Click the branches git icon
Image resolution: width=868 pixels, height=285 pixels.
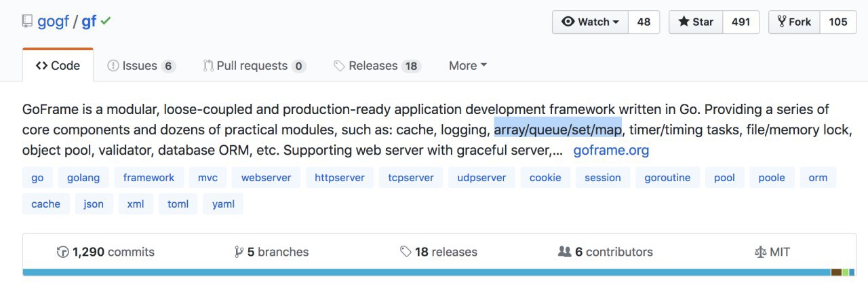pyautogui.click(x=239, y=252)
